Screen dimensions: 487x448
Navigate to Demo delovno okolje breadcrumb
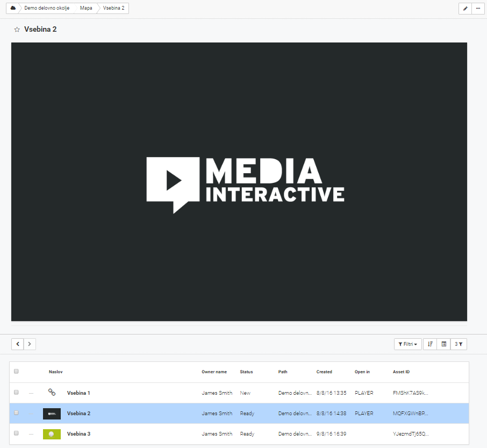click(x=47, y=8)
